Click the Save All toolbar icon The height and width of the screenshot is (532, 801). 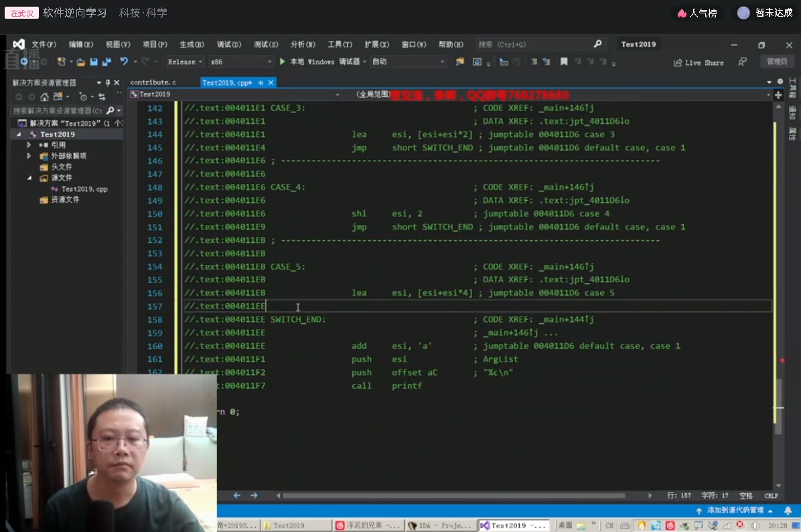(x=106, y=62)
